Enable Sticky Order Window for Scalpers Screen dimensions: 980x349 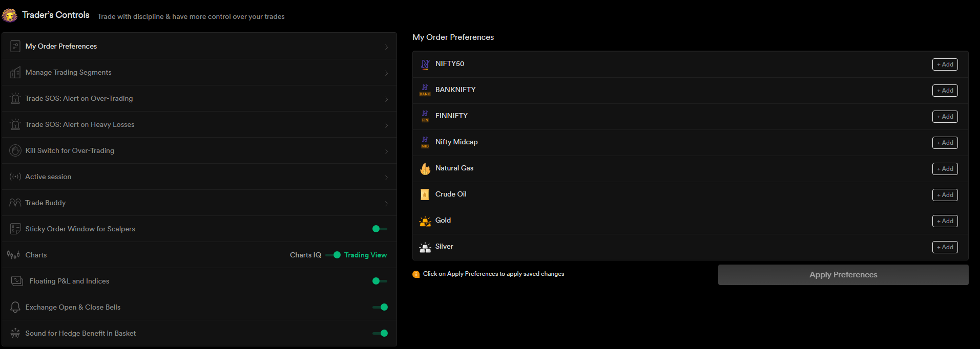point(380,229)
